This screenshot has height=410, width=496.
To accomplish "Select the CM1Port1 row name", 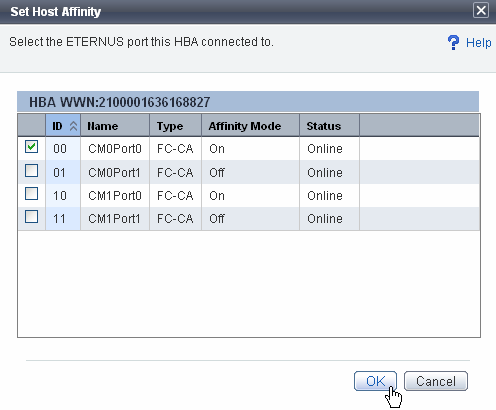I will [114, 219].
